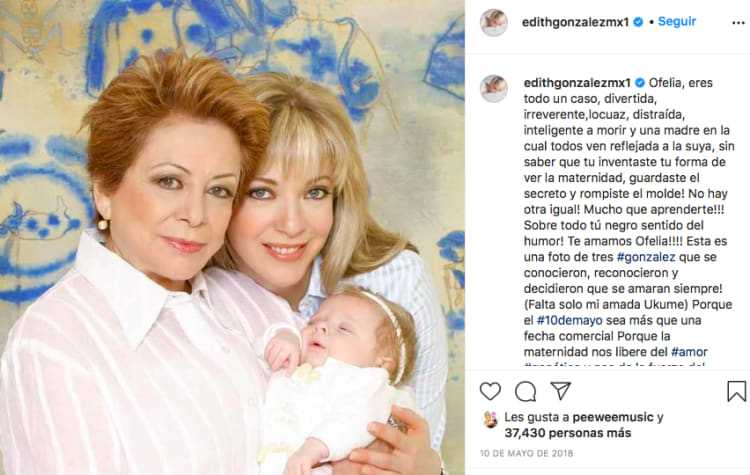The height and width of the screenshot is (475, 750).
Task: Open edithgonzalezmx1 username link in the caption
Action: coord(577,83)
